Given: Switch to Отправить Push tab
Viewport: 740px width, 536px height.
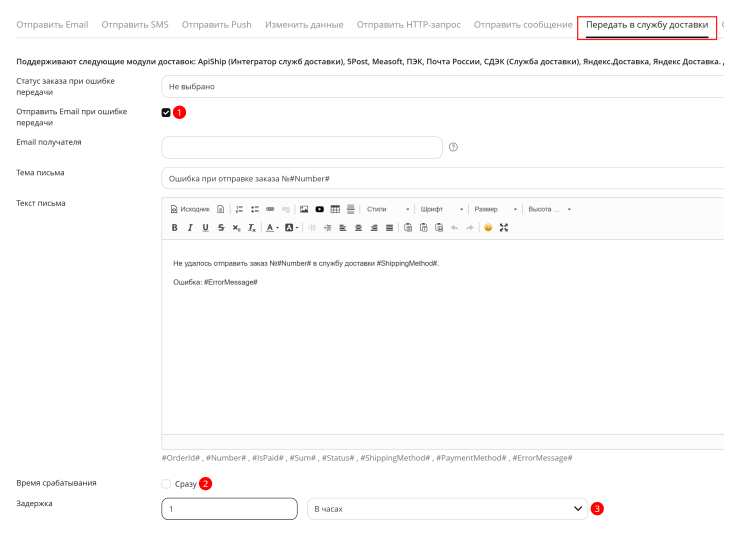Looking at the screenshot, I should (x=217, y=25).
